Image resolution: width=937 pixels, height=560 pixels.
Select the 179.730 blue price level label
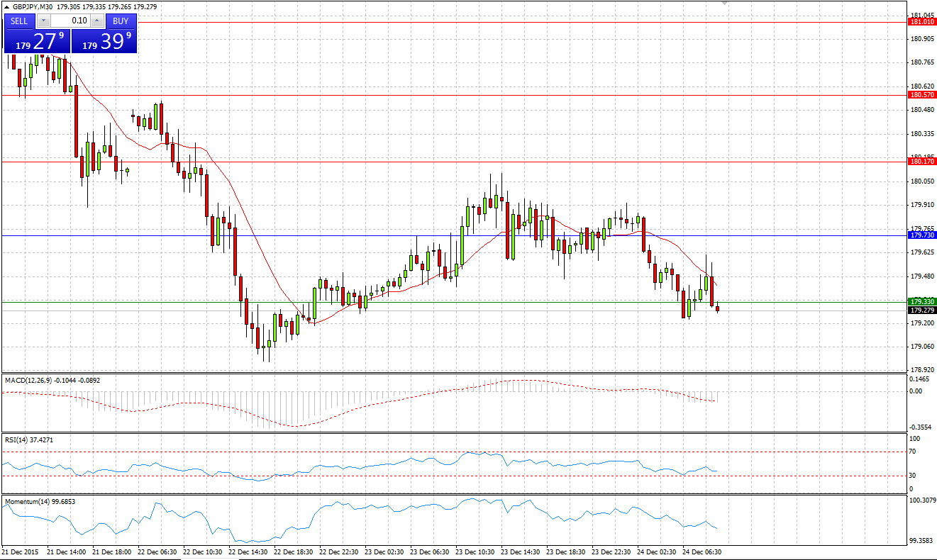(921, 235)
